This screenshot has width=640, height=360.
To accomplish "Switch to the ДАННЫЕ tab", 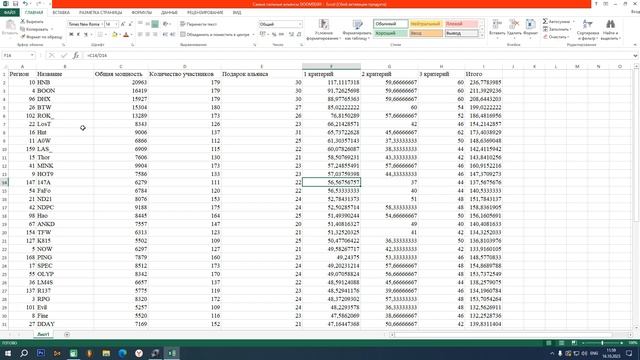I will pyautogui.click(x=169, y=13).
